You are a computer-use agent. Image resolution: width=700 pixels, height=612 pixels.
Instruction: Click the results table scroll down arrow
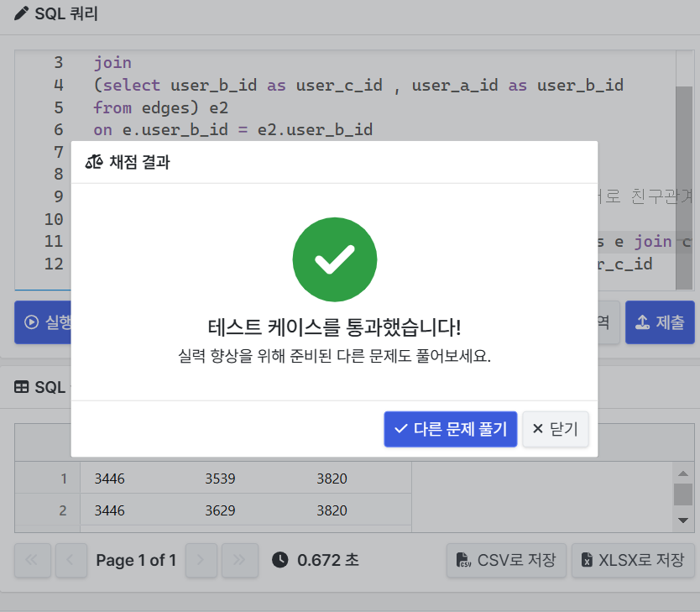coord(683,520)
